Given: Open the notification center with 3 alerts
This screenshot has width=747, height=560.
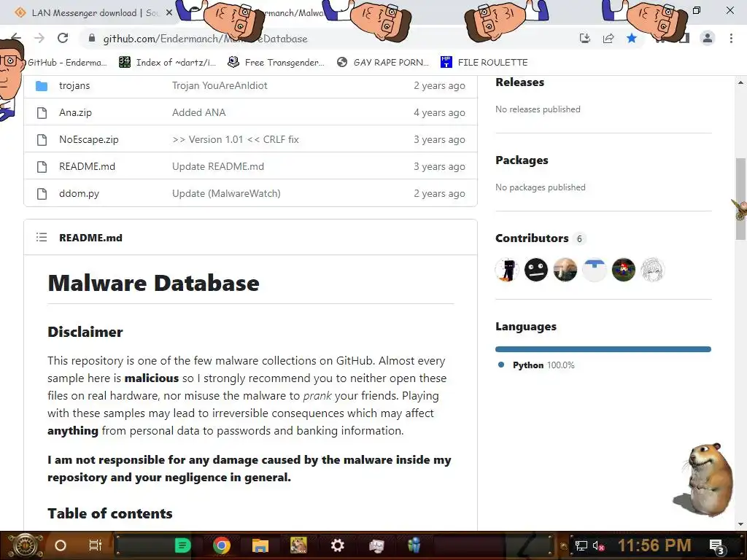Looking at the screenshot, I should (716, 547).
